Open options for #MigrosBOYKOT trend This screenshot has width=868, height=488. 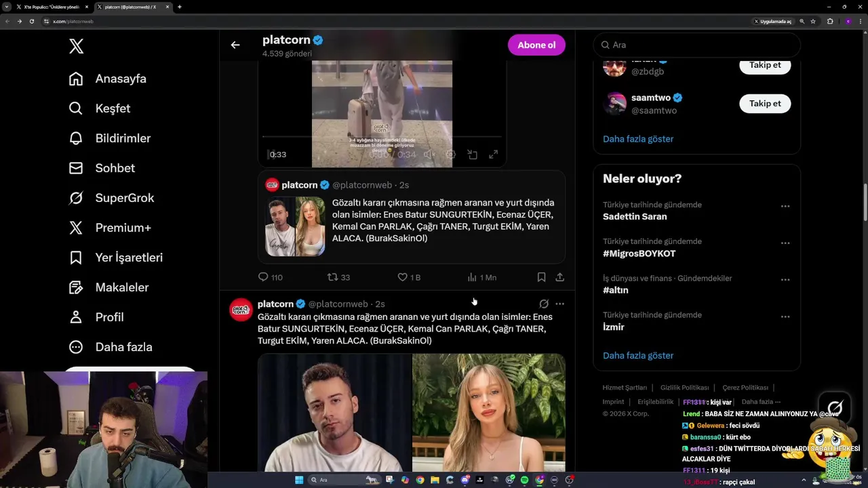(x=785, y=243)
